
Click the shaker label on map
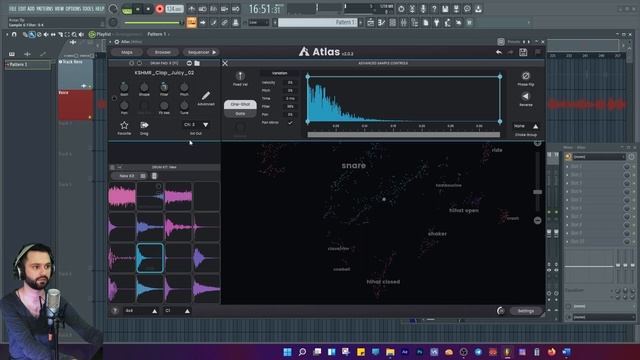pos(437,234)
